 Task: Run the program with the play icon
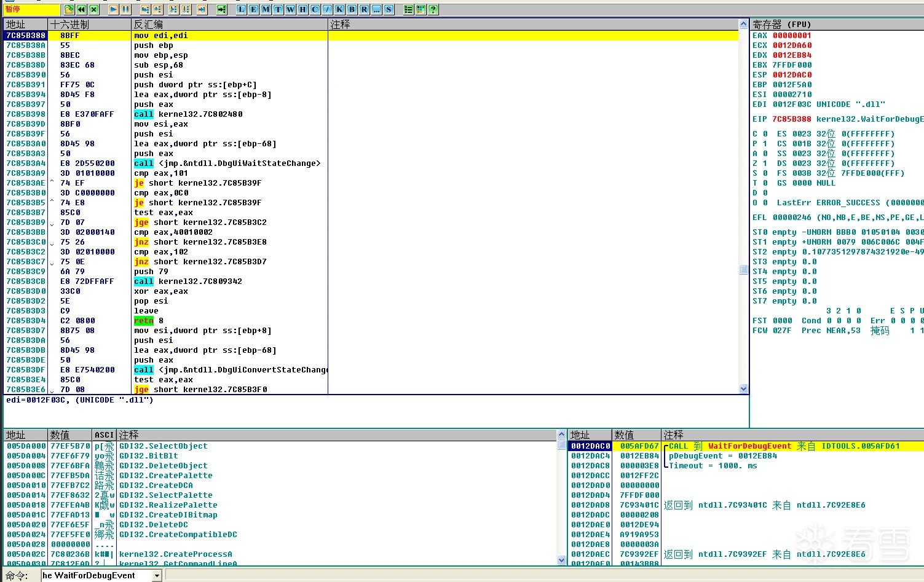tap(114, 9)
